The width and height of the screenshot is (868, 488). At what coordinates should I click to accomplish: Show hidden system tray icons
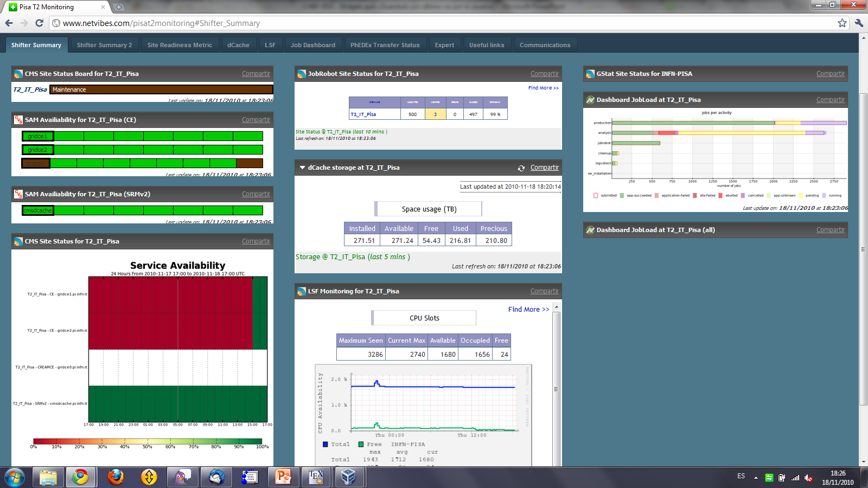[x=756, y=478]
